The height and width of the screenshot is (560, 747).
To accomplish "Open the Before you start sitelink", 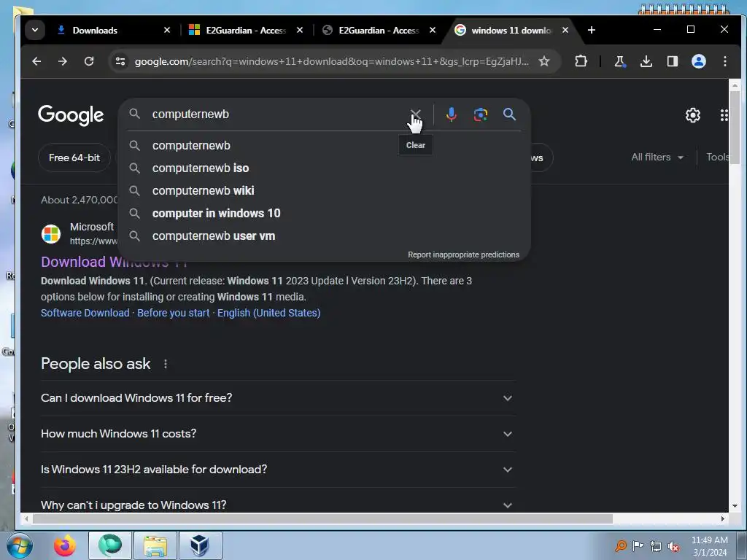I will coord(174,313).
